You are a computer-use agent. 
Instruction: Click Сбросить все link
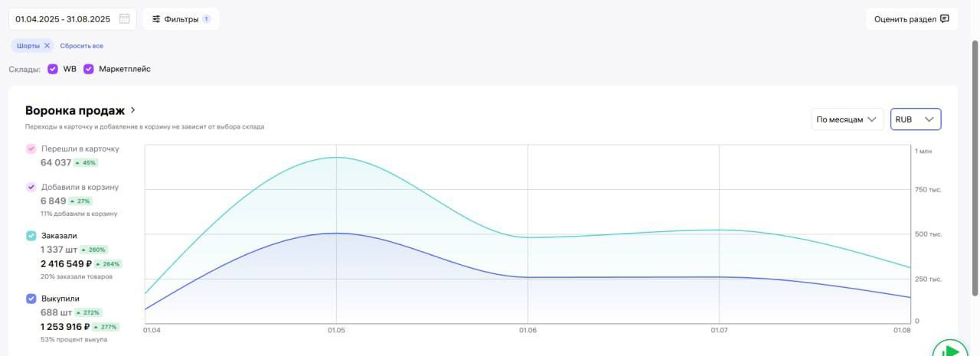coord(82,46)
